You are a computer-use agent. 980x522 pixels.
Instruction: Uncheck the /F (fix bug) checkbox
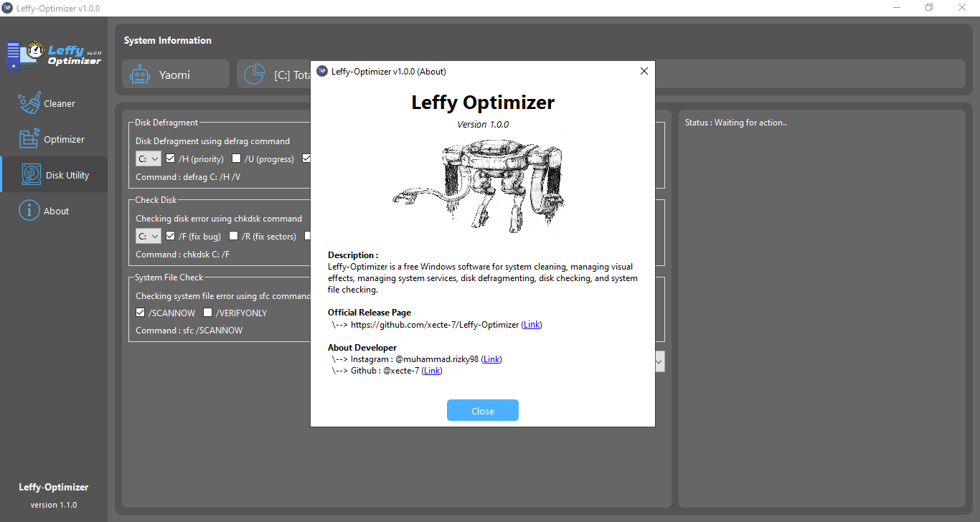[x=171, y=236]
